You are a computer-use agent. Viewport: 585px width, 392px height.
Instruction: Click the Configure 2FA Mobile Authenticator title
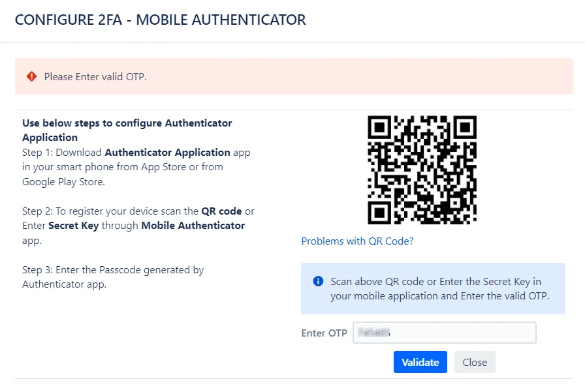[x=161, y=20]
